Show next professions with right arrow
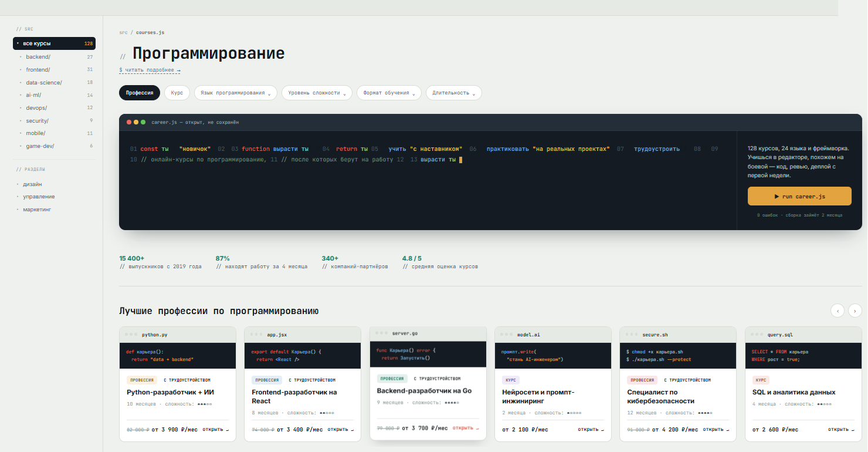Image resolution: width=868 pixels, height=452 pixels. pos(855,311)
